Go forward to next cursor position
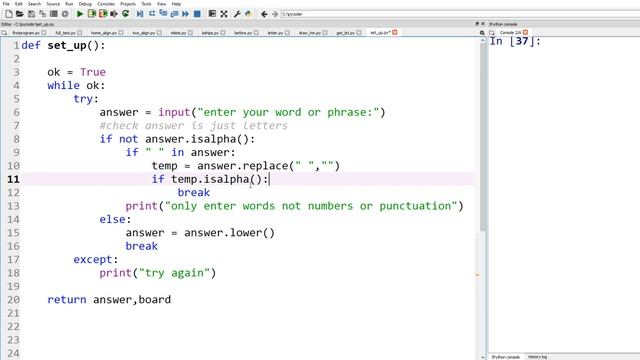 click(275, 14)
